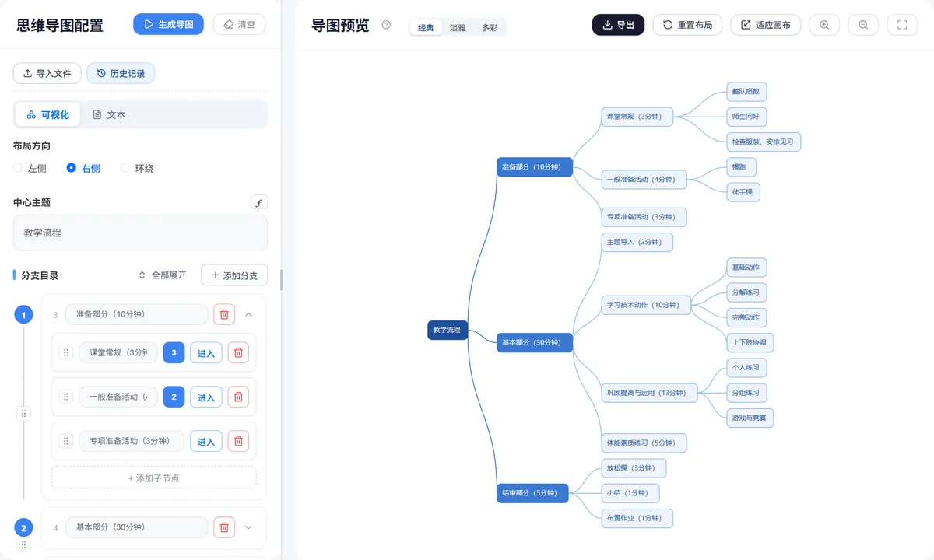Grab drag handle of 课堂常规 row

(x=66, y=352)
